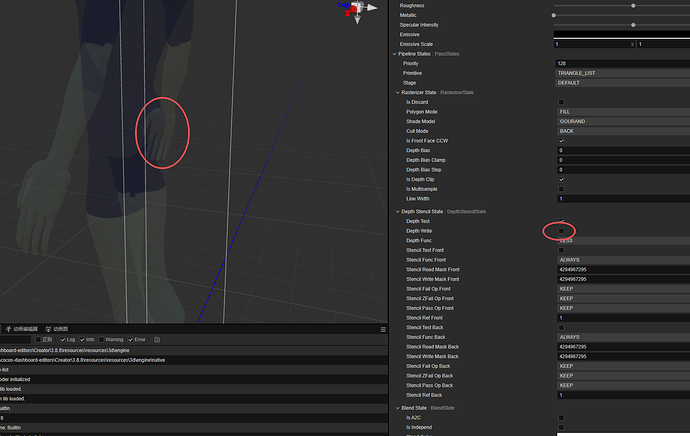Click the 'Cull Mode' property label

(417, 131)
